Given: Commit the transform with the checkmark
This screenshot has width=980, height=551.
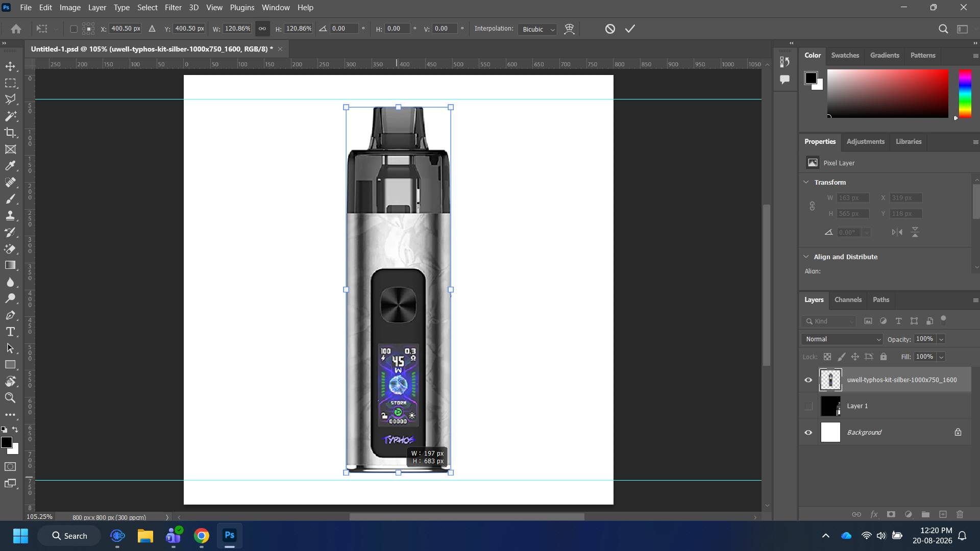Looking at the screenshot, I should [630, 29].
